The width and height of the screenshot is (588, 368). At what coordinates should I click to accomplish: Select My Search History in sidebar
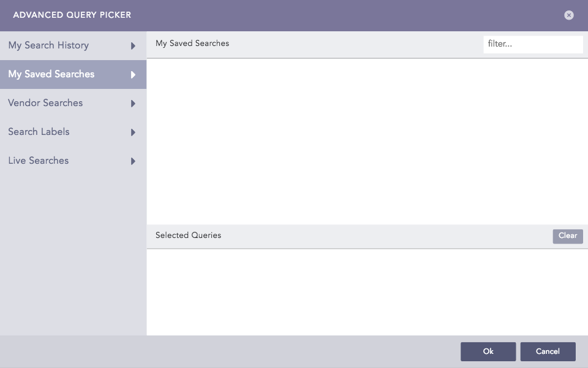(x=48, y=45)
